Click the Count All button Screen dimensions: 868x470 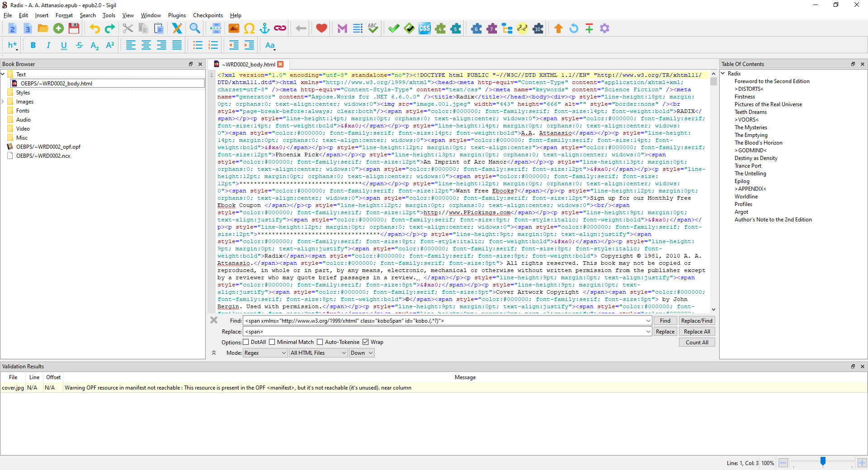[697, 343]
